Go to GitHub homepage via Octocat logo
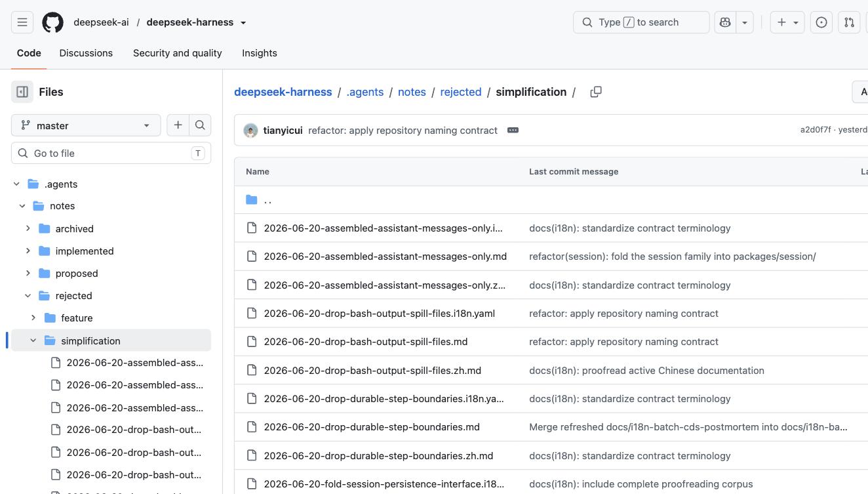 point(53,22)
